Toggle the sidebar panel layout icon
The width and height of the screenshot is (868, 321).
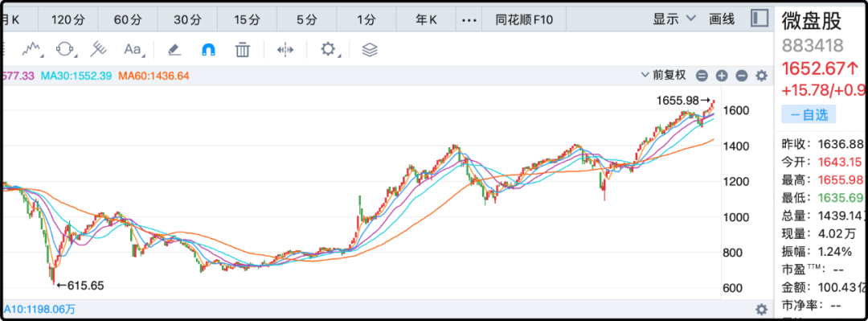(x=759, y=19)
